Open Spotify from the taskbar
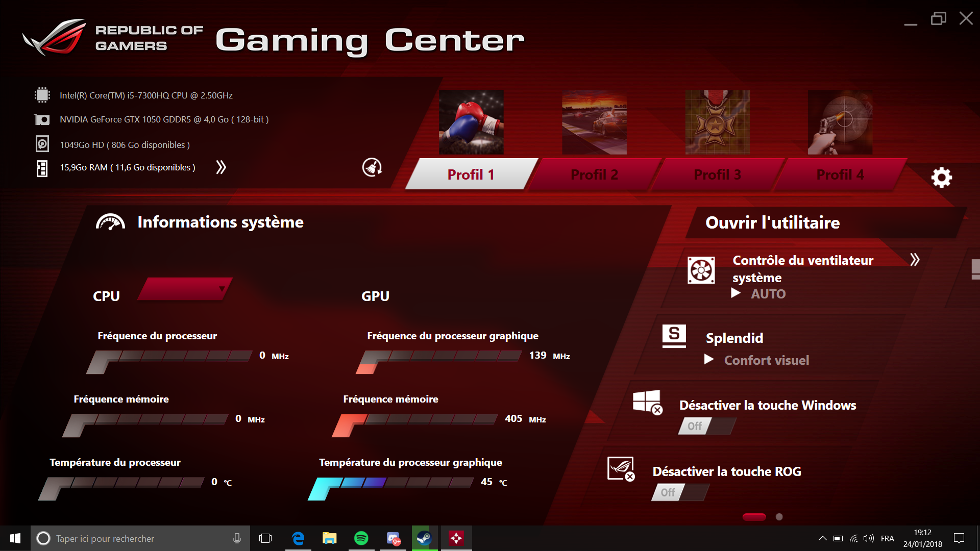This screenshot has width=980, height=551. (361, 538)
